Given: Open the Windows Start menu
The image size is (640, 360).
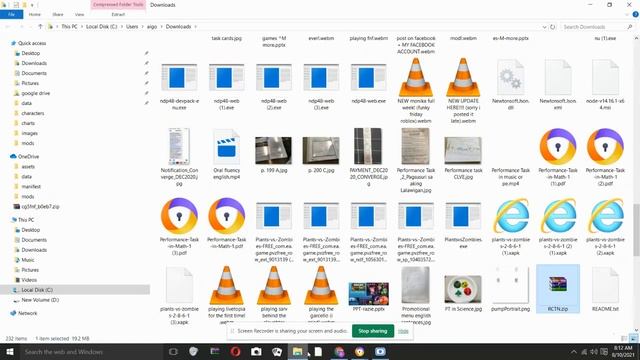Looking at the screenshot, I should tap(10, 351).
